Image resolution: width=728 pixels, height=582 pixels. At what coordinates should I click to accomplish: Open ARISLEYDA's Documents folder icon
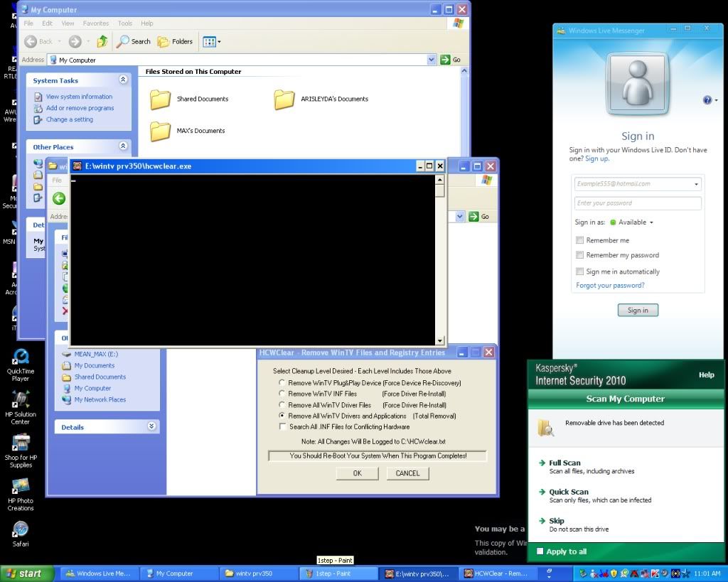pos(284,99)
